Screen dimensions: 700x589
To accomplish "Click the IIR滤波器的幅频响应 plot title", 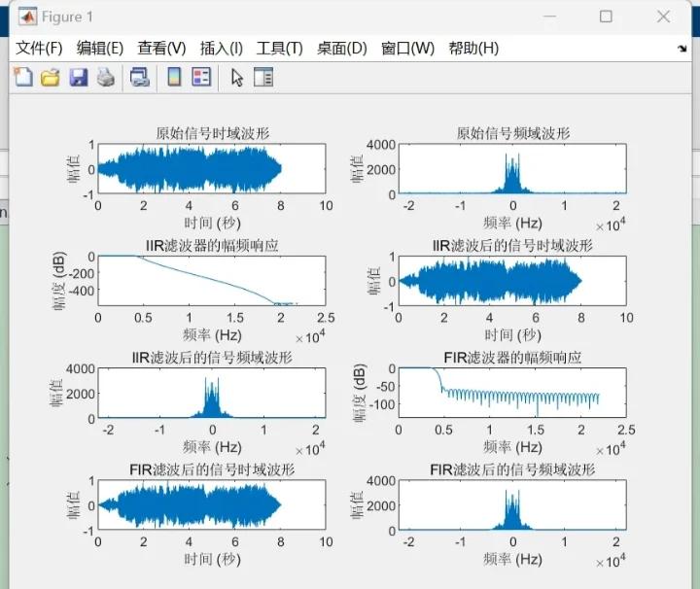I will (x=213, y=245).
